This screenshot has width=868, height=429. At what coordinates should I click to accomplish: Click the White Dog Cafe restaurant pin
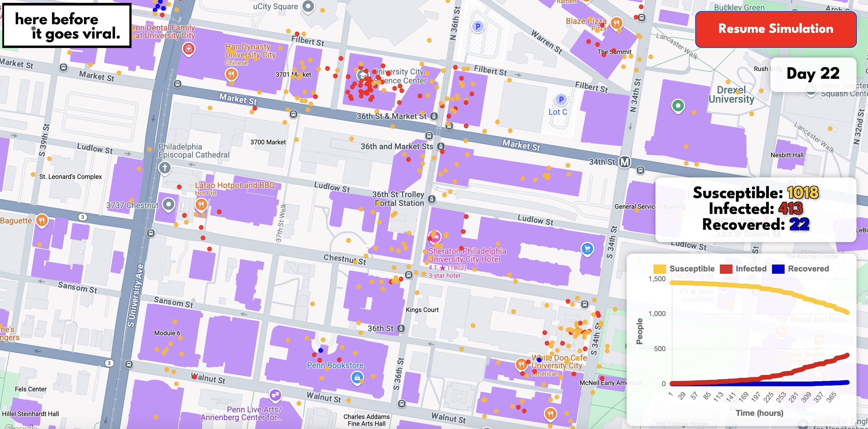[521, 364]
